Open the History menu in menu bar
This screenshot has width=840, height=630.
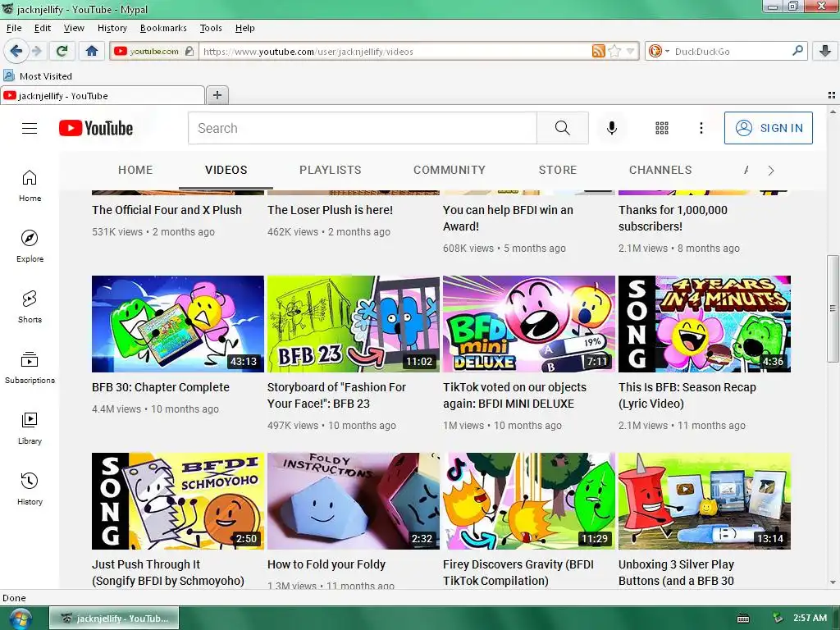112,28
